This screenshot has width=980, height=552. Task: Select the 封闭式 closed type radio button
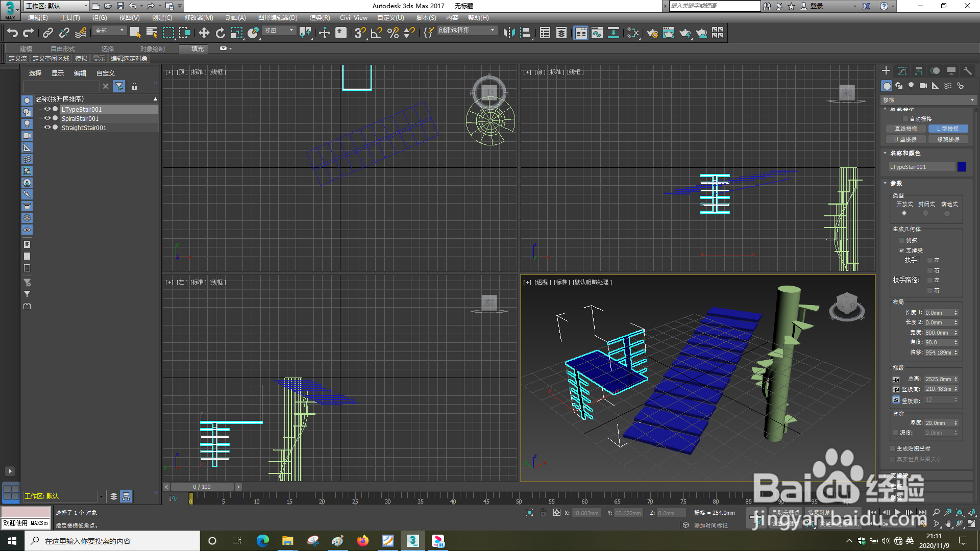pos(925,213)
